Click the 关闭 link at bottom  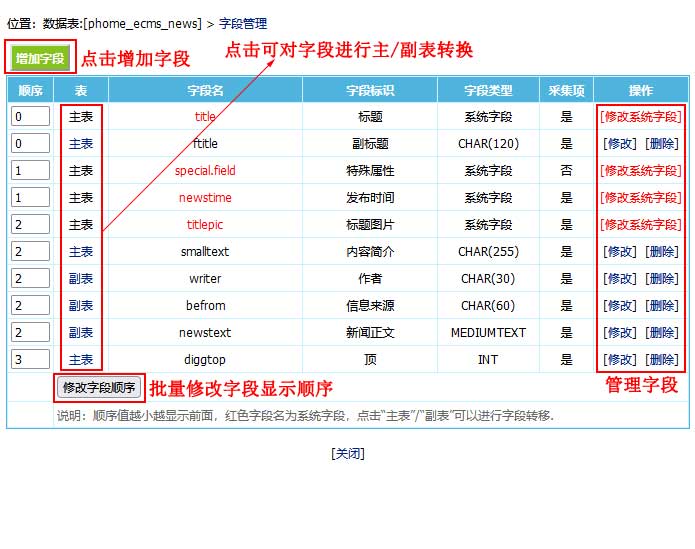(x=348, y=453)
